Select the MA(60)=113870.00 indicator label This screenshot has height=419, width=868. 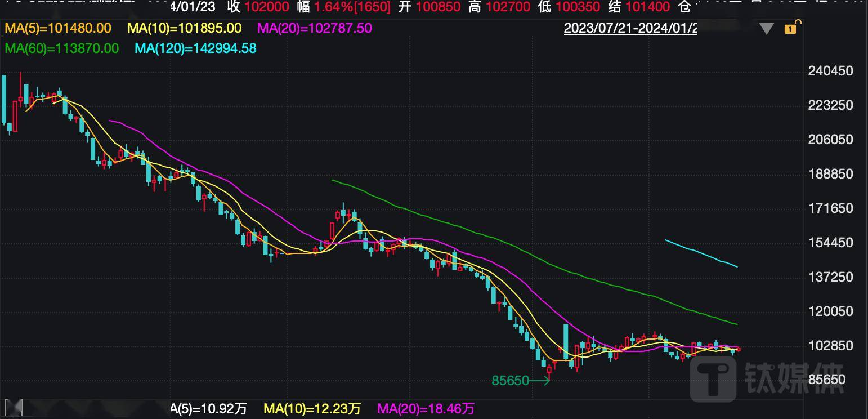click(62, 48)
